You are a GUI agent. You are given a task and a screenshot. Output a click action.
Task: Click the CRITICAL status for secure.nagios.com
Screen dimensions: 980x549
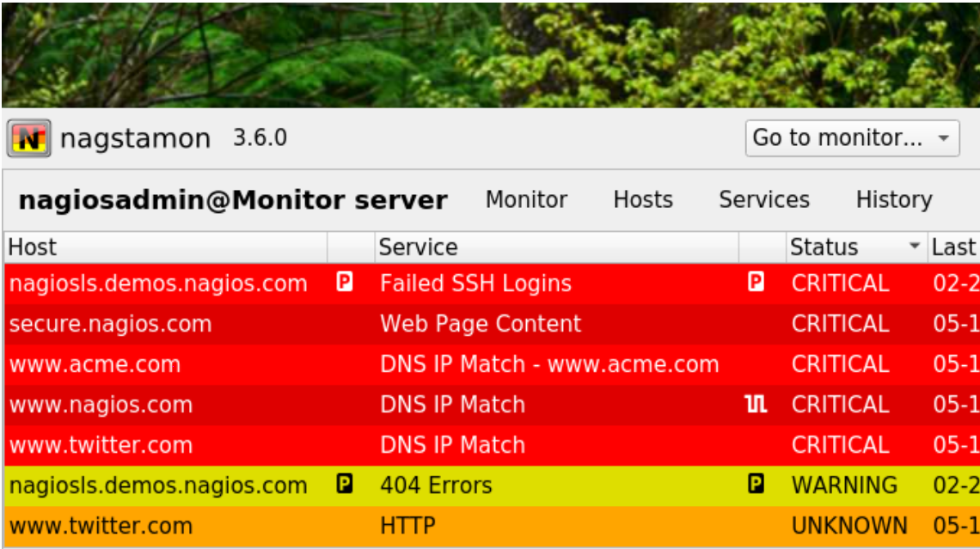pos(840,323)
